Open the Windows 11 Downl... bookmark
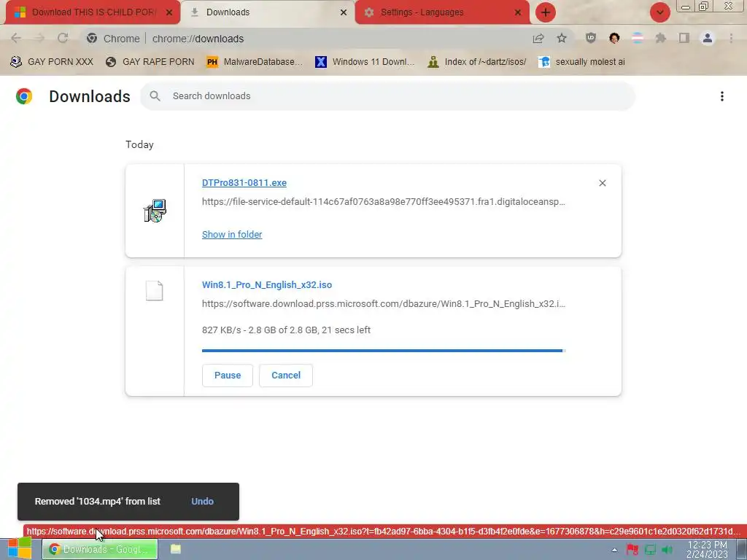 (x=365, y=62)
